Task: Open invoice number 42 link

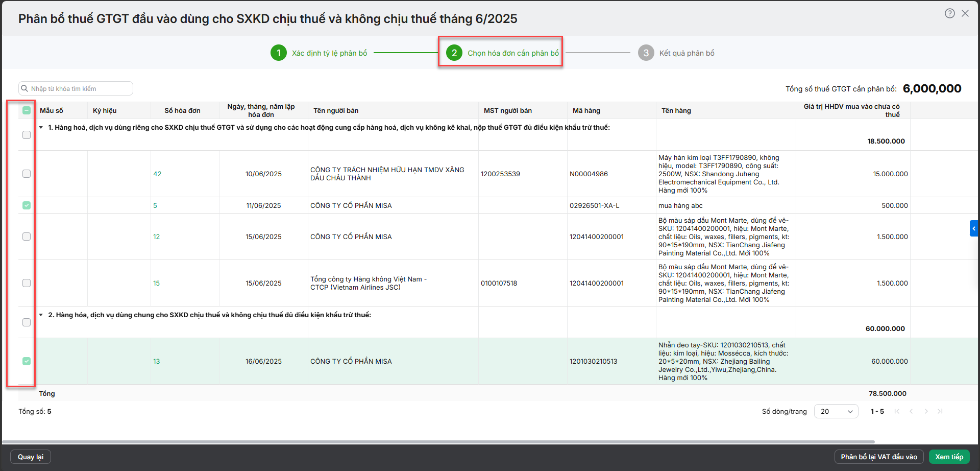Action: pyautogui.click(x=157, y=174)
